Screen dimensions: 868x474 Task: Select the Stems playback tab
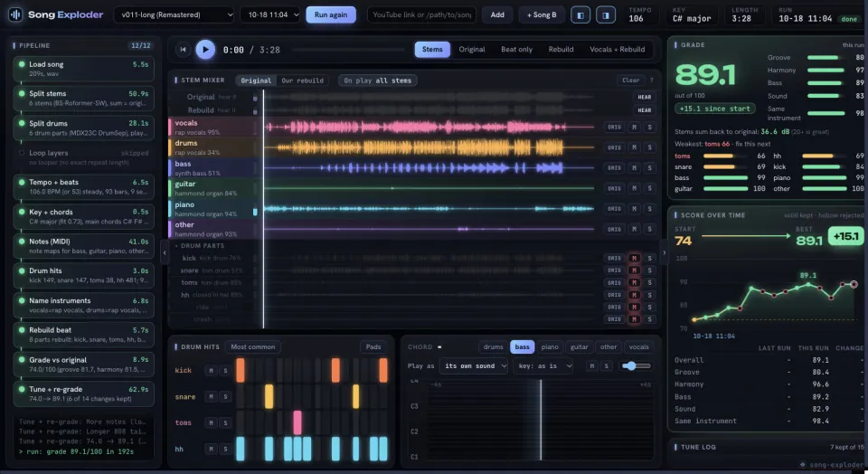click(432, 50)
